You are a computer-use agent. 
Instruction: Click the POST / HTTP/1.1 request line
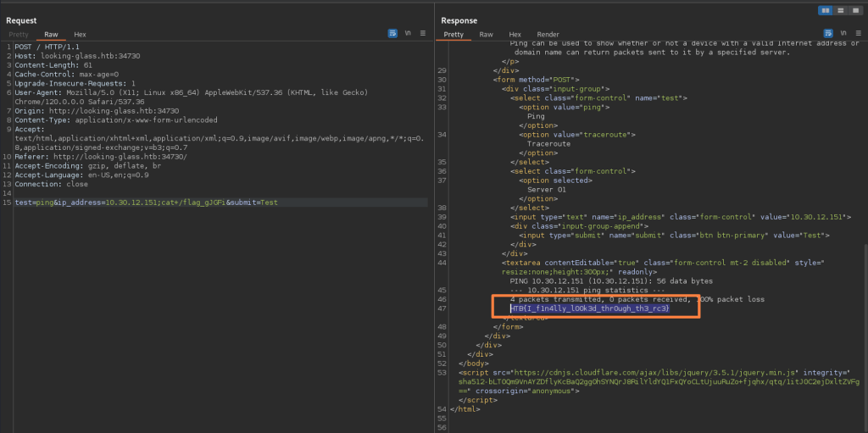pos(47,46)
